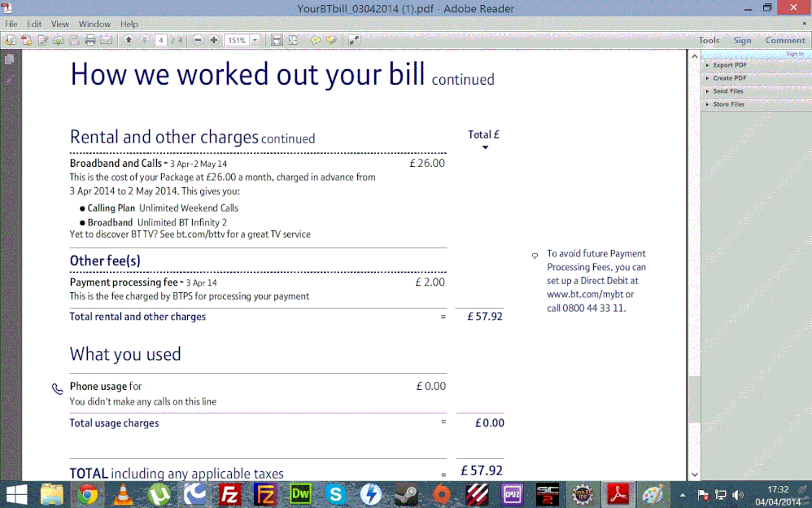Screen dimensions: 812x508
Task: Go to previous page arrow
Action: (129, 40)
